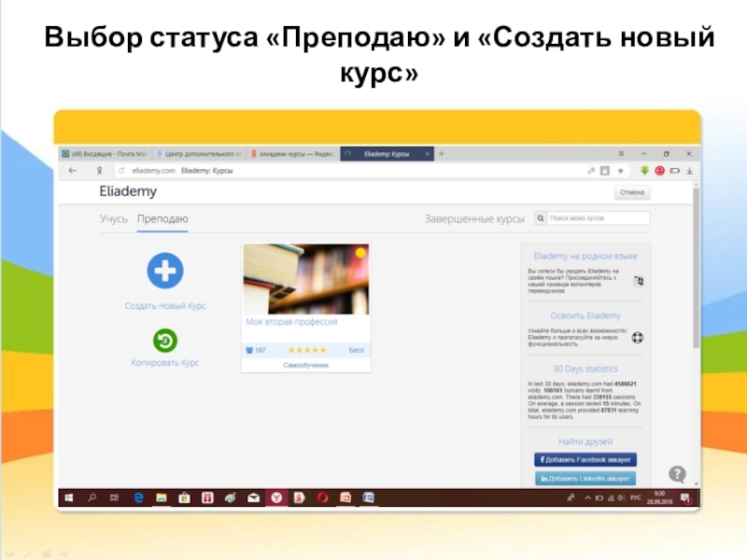Open the Завершенные курсы tab
Viewport: 747px width, 560px height.
click(x=474, y=218)
